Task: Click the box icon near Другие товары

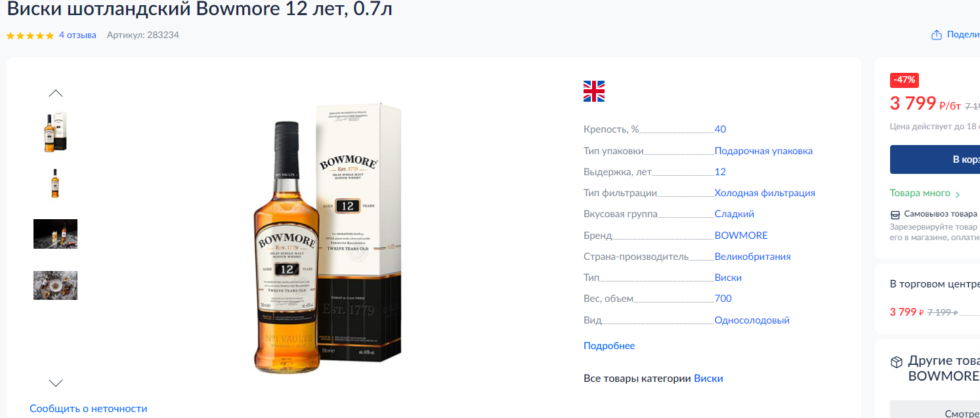Action: coord(897,362)
